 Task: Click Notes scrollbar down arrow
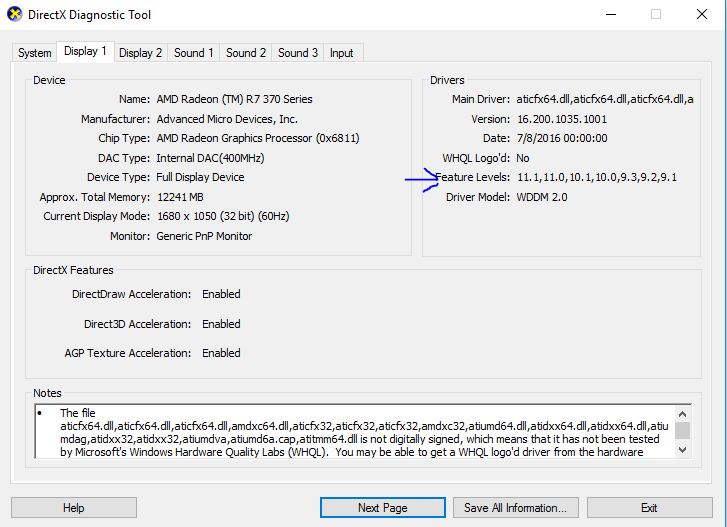tap(682, 450)
